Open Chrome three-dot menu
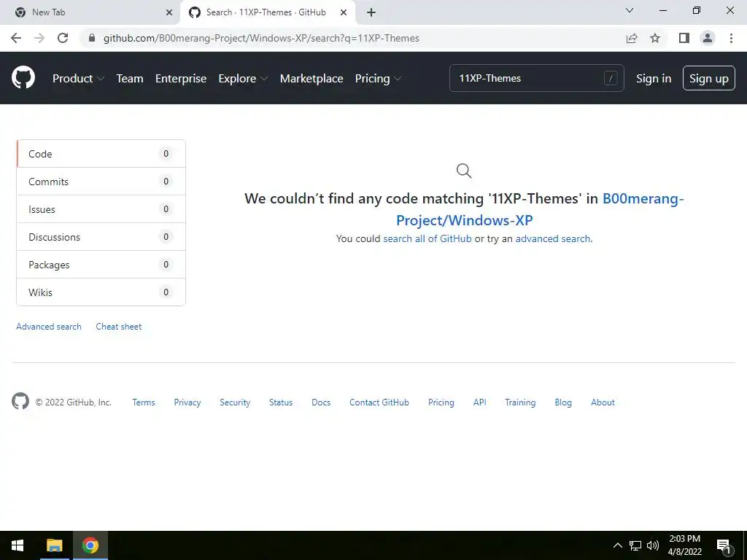This screenshot has width=747, height=560. coord(731,38)
